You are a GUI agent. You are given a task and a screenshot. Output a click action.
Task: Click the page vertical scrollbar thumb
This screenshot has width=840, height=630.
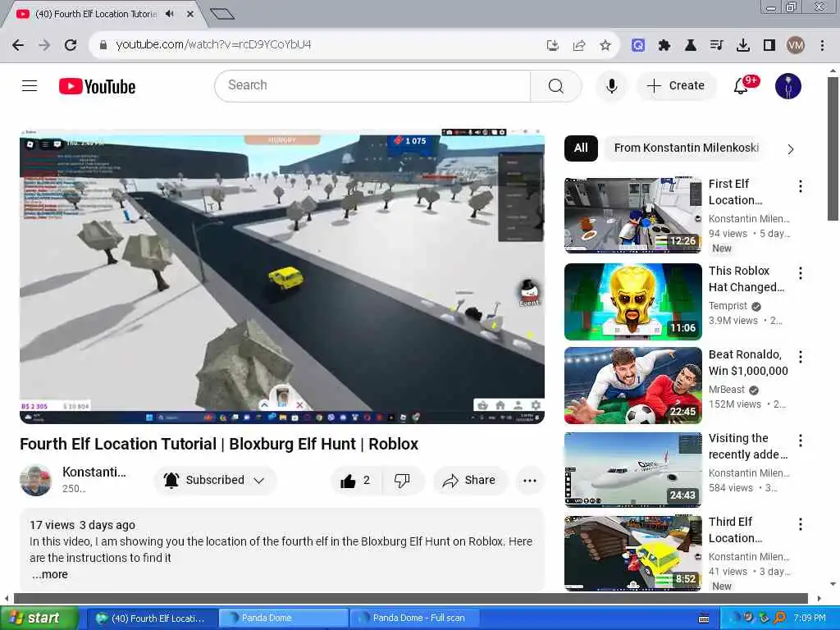[833, 149]
